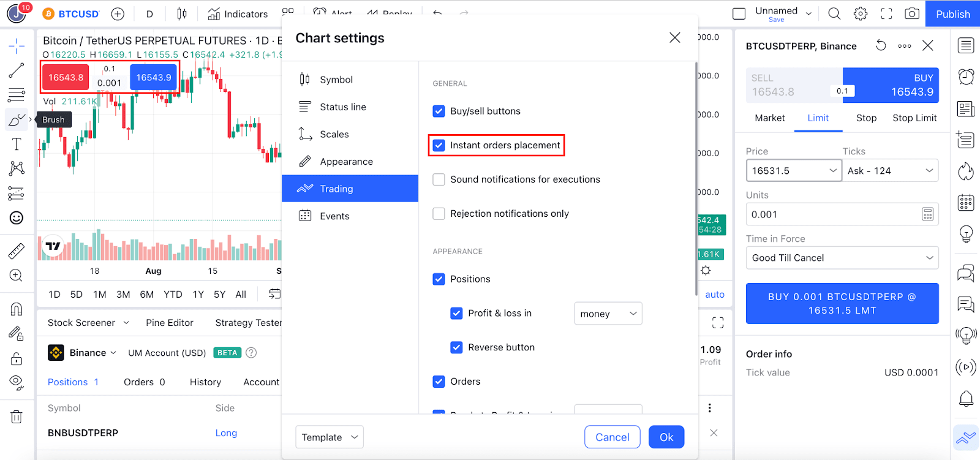Click the Price input field

pos(786,171)
